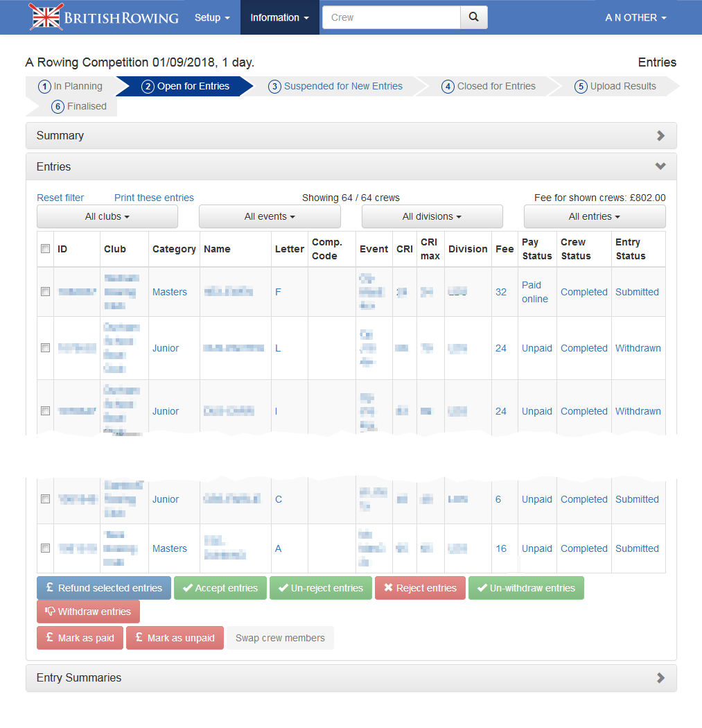
Task: Click the British Rowing logo
Action: pos(104,17)
